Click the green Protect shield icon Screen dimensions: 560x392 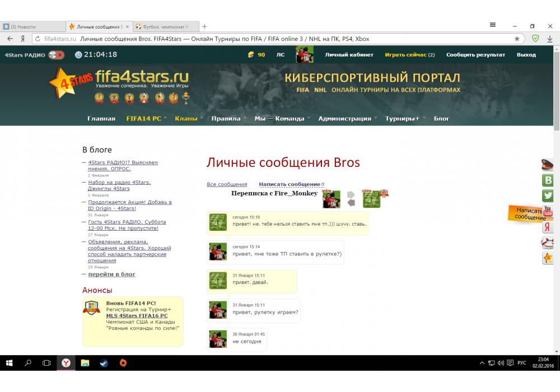[x=535, y=38]
